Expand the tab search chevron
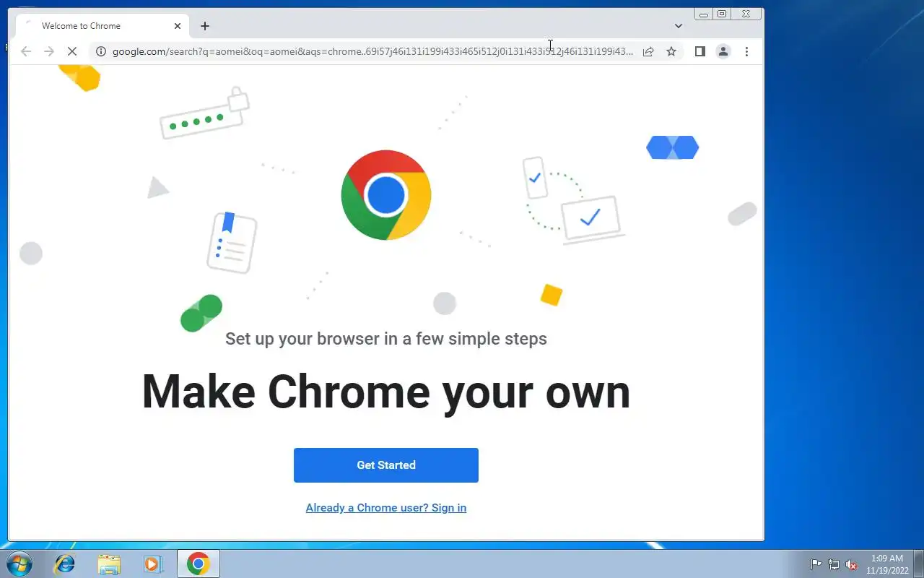Screen dimensions: 924x578 coord(679,26)
